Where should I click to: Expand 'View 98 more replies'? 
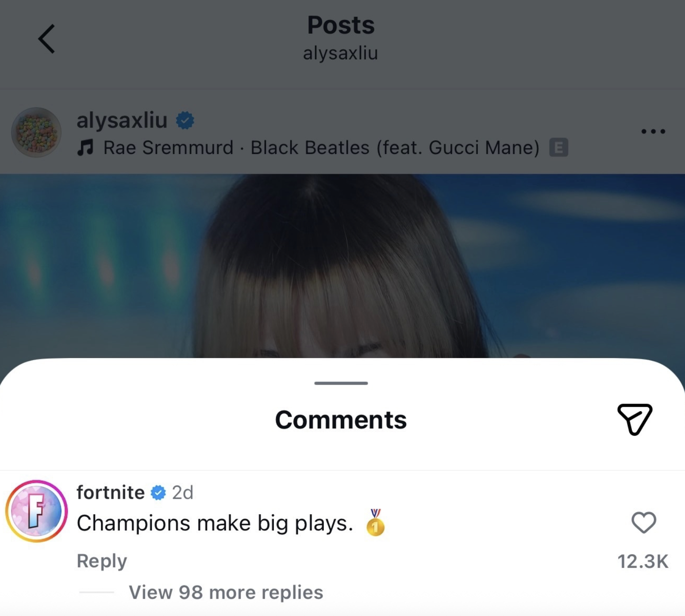tap(226, 592)
